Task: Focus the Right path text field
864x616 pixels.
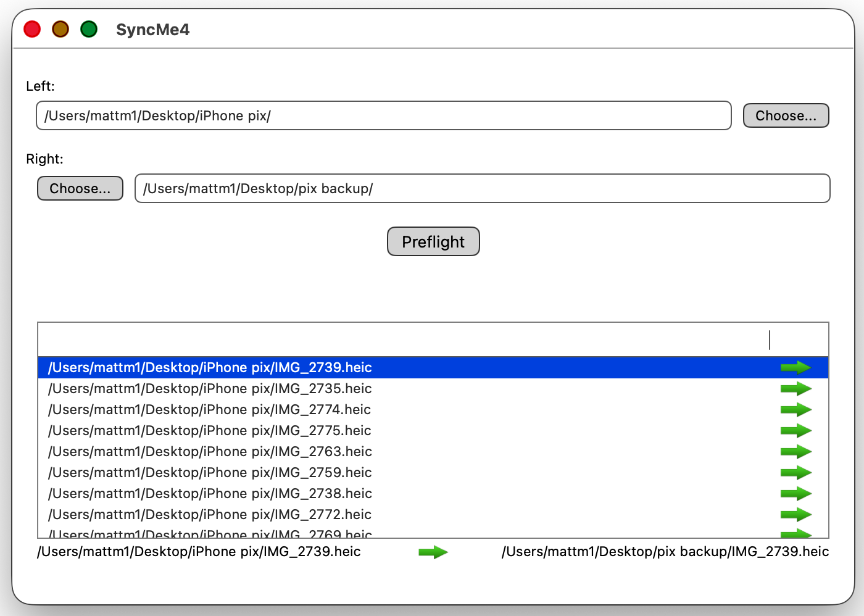Action: tap(482, 189)
